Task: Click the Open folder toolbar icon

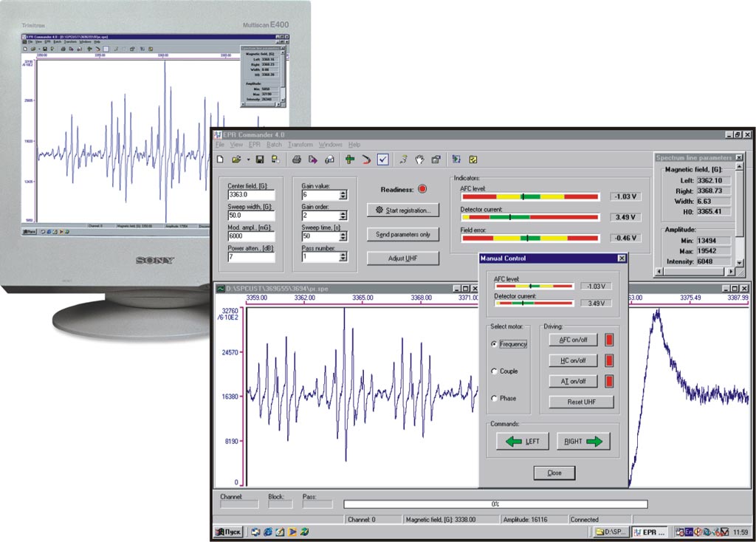Action: pyautogui.click(x=236, y=159)
